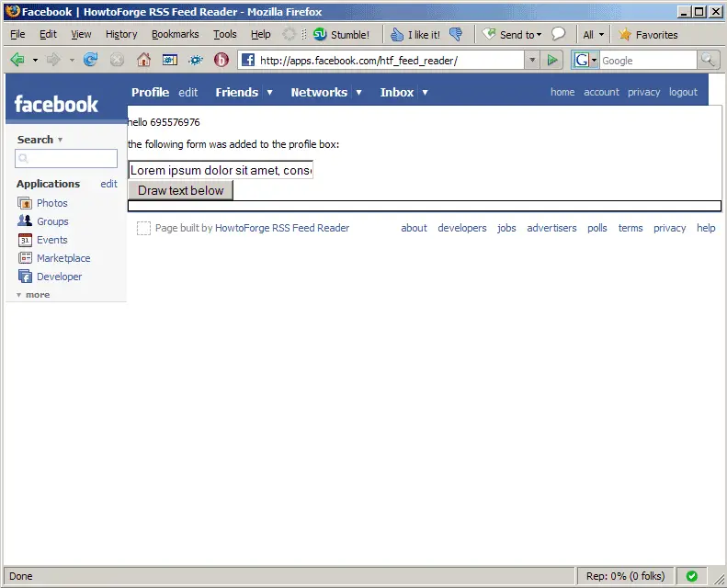This screenshot has width=727, height=588.
Task: Expand the more applications list
Action: pyautogui.click(x=33, y=295)
